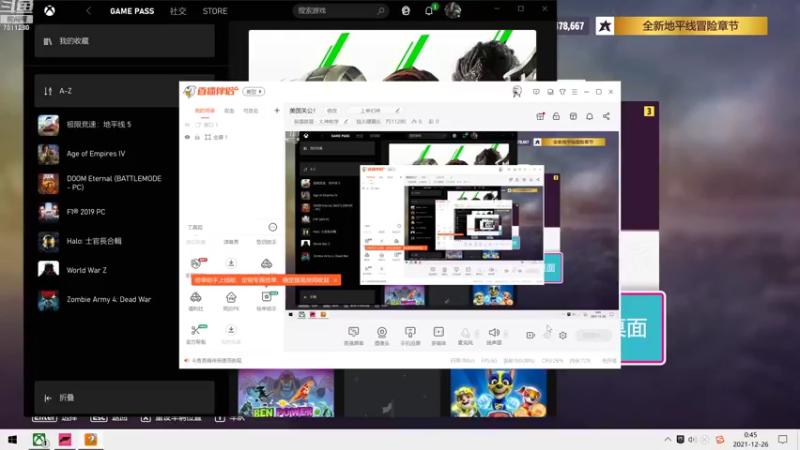Share the stream via the share icon

tap(606, 116)
